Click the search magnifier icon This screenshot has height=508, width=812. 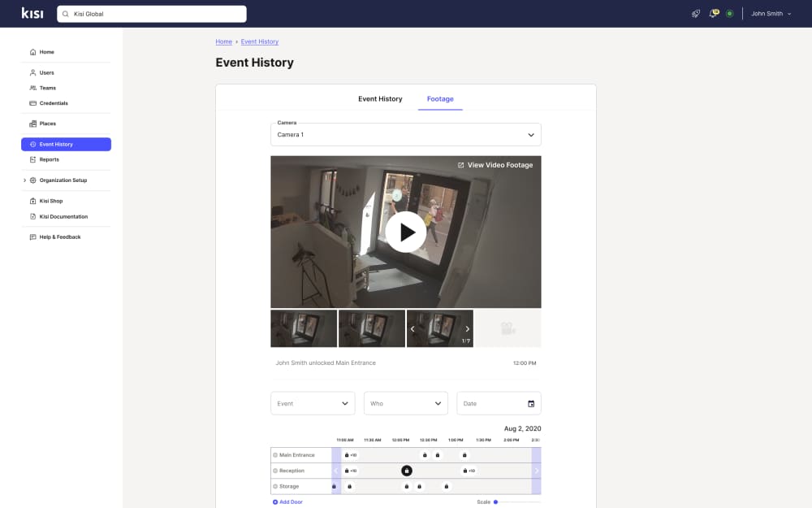point(65,14)
